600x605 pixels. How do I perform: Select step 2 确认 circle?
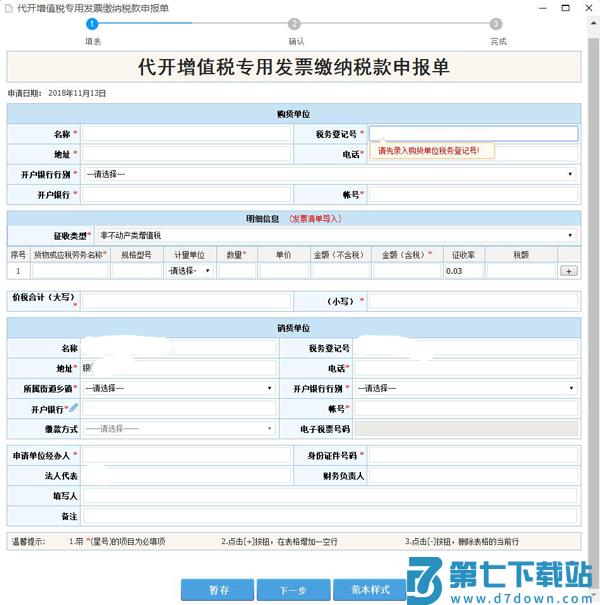click(x=294, y=24)
